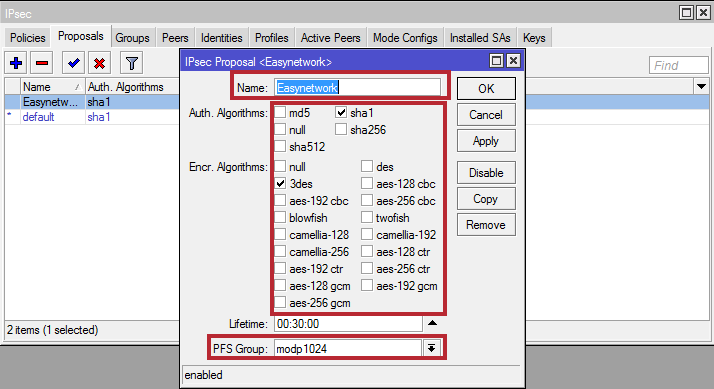Check camellia-256 encryption
Viewport: 714px width, 389px height.
[x=280, y=251]
